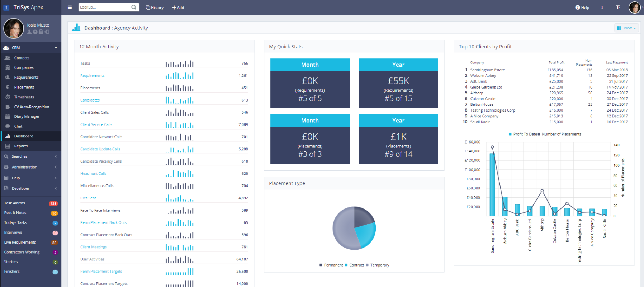Image resolution: width=644 pixels, height=287 pixels.
Task: Click the History button in top bar
Action: tap(155, 8)
